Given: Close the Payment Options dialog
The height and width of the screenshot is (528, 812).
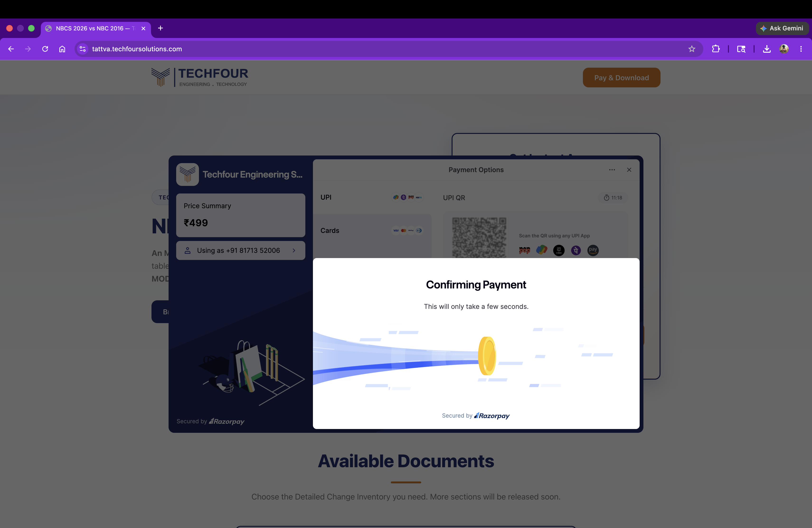Looking at the screenshot, I should [629, 170].
